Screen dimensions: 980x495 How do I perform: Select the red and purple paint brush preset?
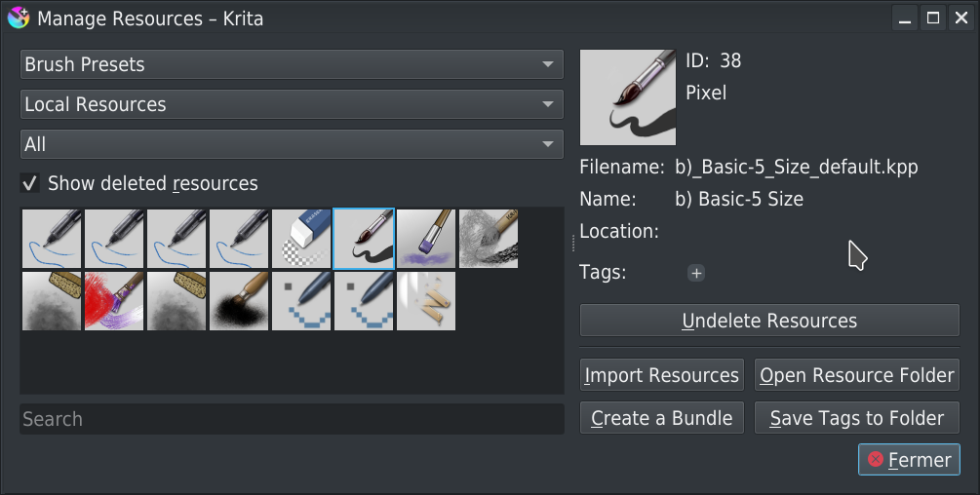click(x=115, y=301)
